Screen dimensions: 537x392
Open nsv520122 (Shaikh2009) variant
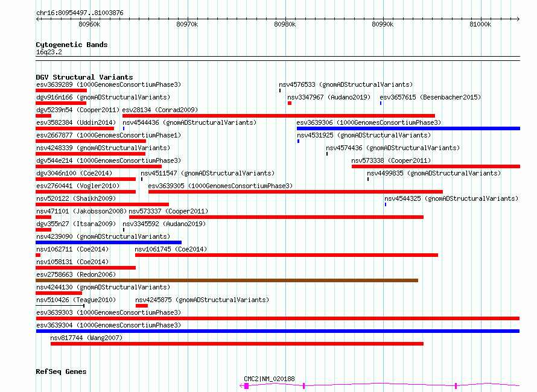tap(76, 198)
